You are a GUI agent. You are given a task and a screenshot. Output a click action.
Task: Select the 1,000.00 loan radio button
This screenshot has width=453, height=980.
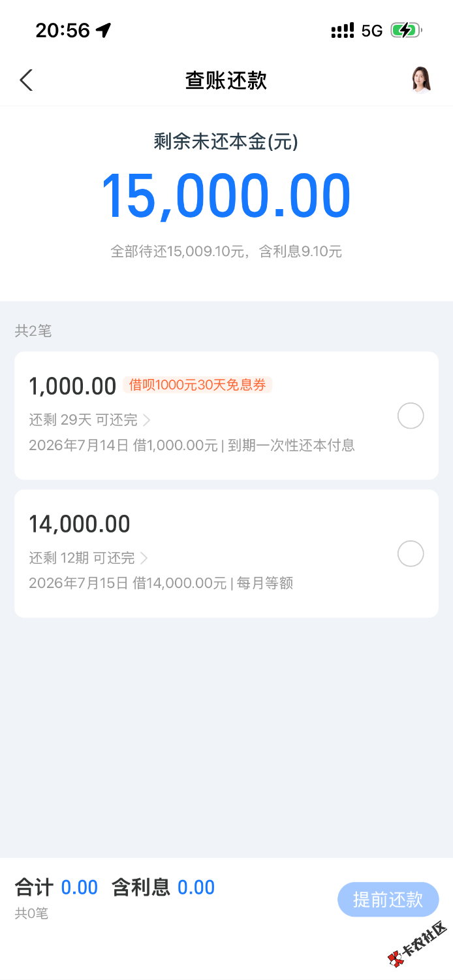[411, 416]
